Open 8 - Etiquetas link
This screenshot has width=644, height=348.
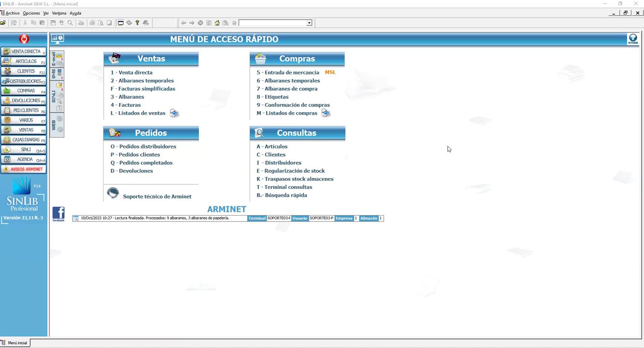point(272,97)
